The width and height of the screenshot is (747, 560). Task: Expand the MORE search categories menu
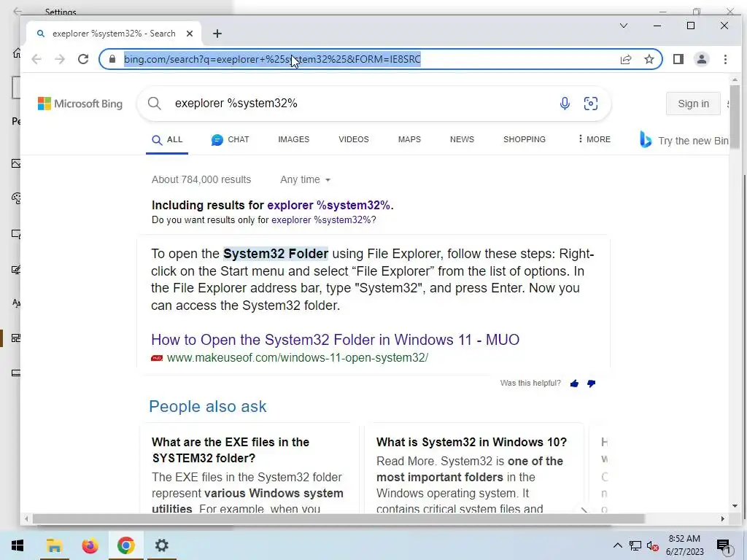click(594, 139)
